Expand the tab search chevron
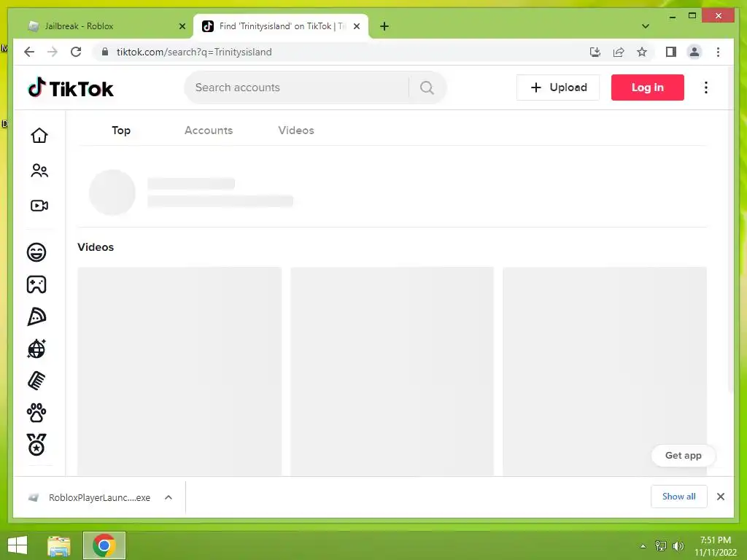The width and height of the screenshot is (747, 560). (x=646, y=26)
